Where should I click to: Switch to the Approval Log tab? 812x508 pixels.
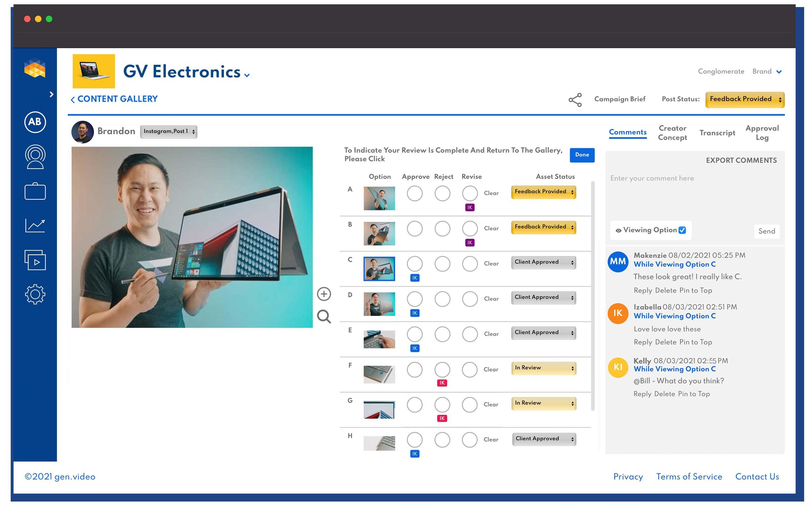coord(762,133)
